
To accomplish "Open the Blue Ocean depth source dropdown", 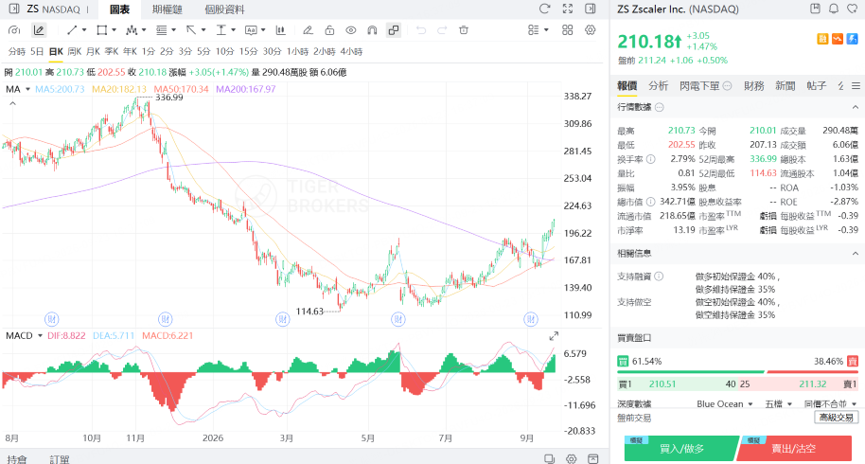I will coord(724,404).
